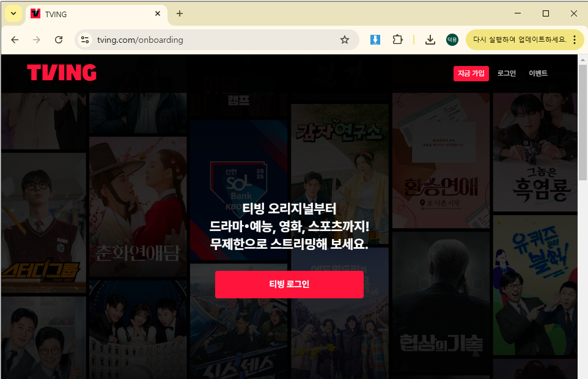Click the vertical page scrollbar thumb

pyautogui.click(x=582, y=123)
